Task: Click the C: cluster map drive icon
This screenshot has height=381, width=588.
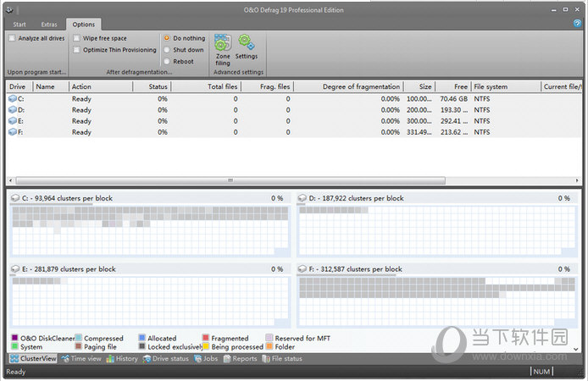Action: tap(15, 198)
